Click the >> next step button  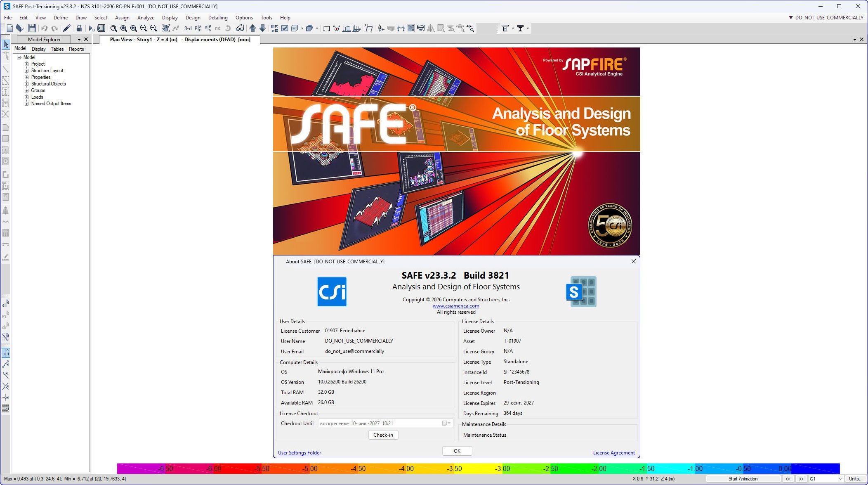point(801,479)
